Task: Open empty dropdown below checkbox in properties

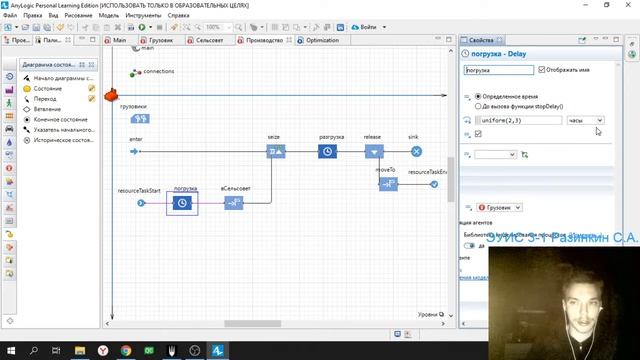Action: [495, 155]
